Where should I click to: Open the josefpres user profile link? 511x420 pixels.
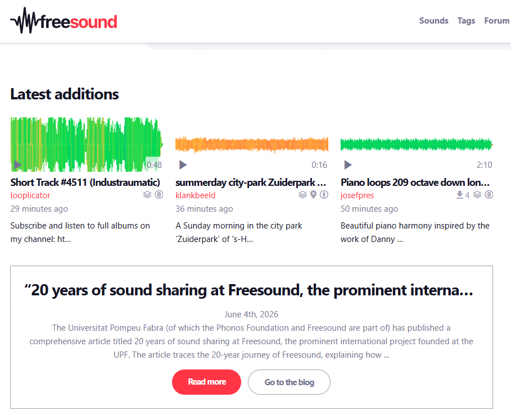pos(357,195)
